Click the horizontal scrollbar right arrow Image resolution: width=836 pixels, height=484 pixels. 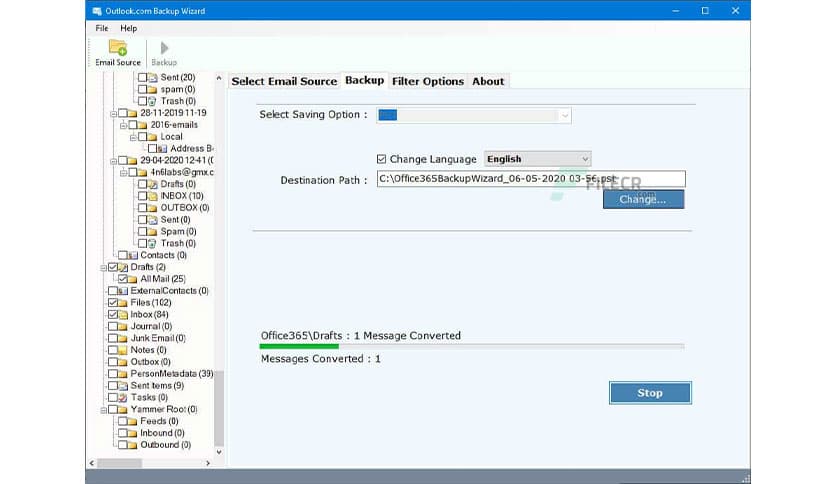[x=208, y=463]
